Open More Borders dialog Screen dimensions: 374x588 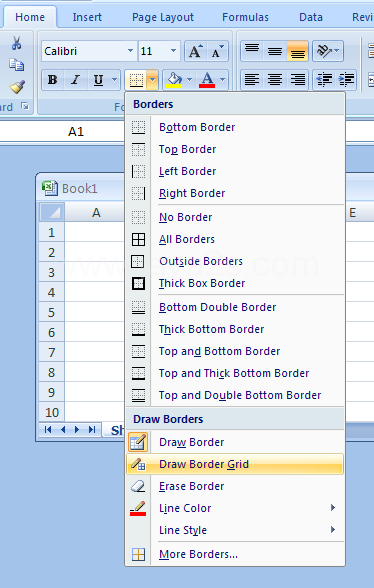(x=235, y=554)
